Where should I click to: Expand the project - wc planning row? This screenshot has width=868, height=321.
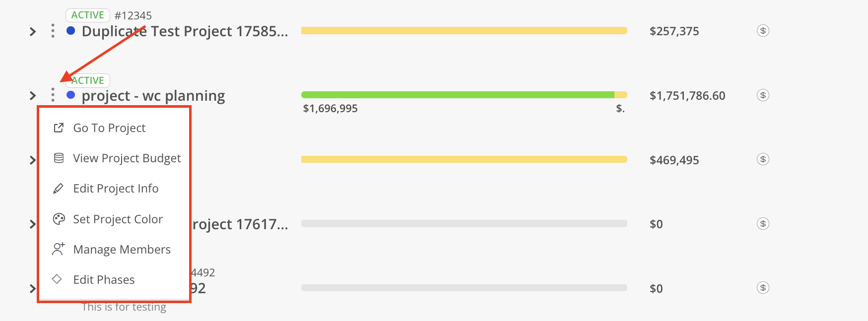tap(33, 95)
